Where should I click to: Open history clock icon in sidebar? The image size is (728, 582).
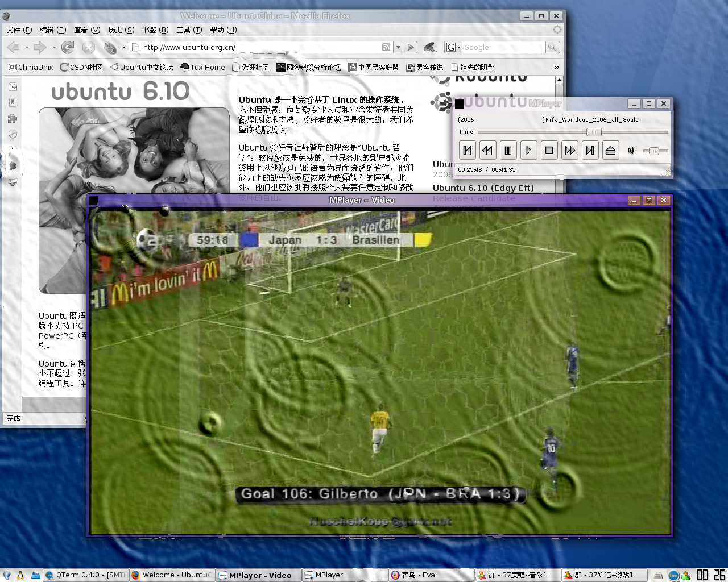(x=13, y=134)
